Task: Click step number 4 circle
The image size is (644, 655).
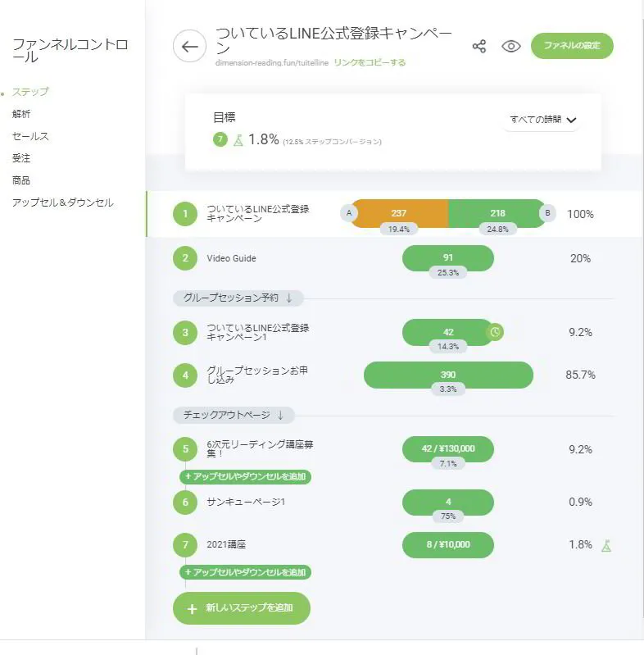Action: 185,375
